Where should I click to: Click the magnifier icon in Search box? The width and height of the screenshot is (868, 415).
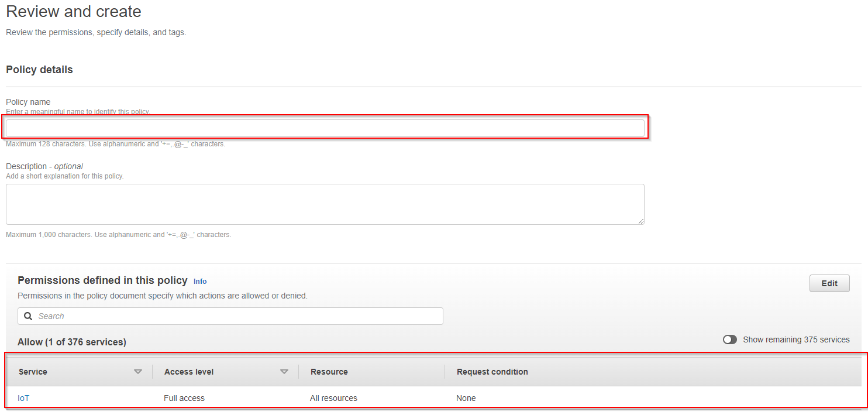[x=28, y=316]
